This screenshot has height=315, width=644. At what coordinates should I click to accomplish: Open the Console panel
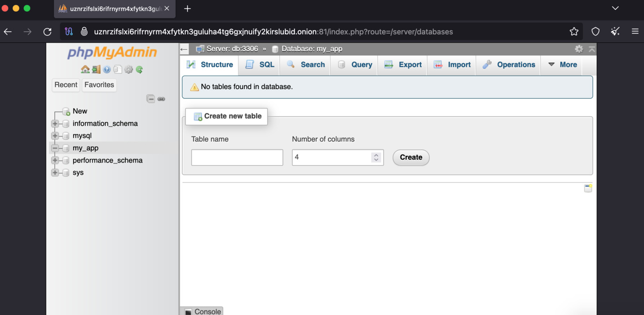tap(202, 311)
